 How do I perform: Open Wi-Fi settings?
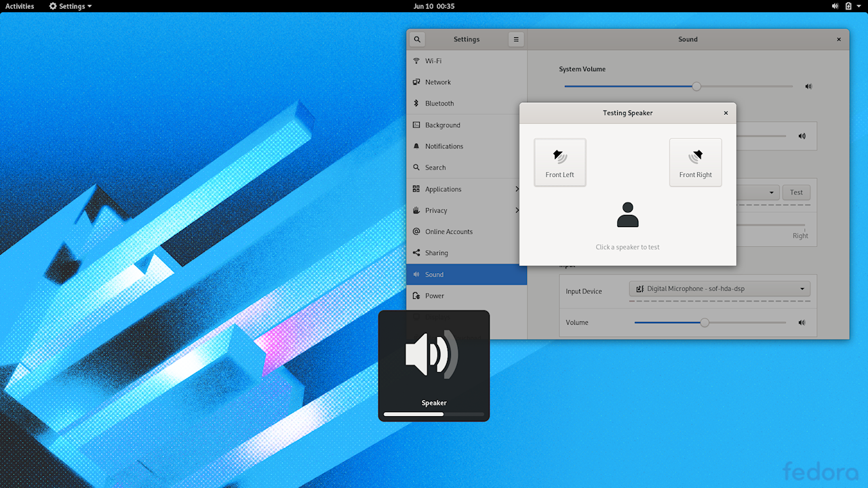[x=467, y=61]
